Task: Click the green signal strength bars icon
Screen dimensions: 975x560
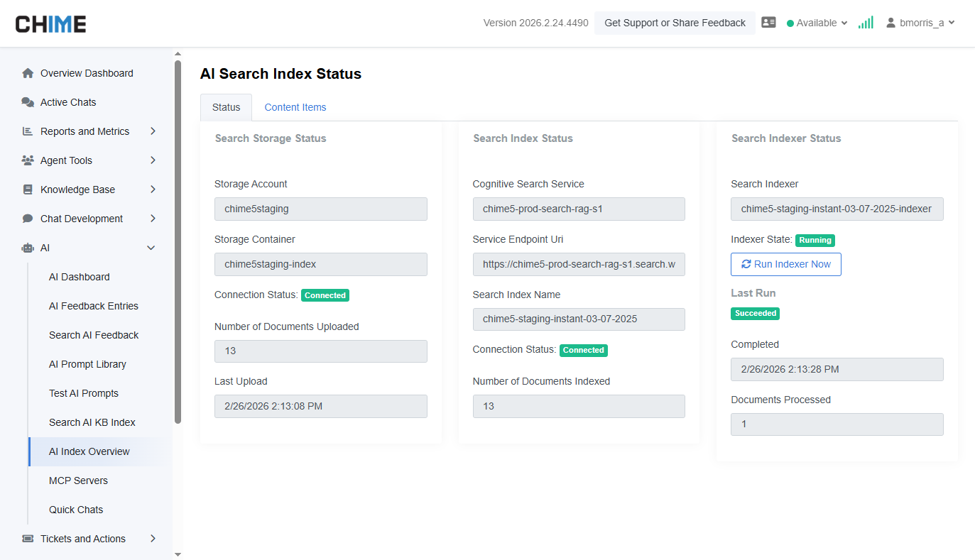Action: pyautogui.click(x=865, y=23)
